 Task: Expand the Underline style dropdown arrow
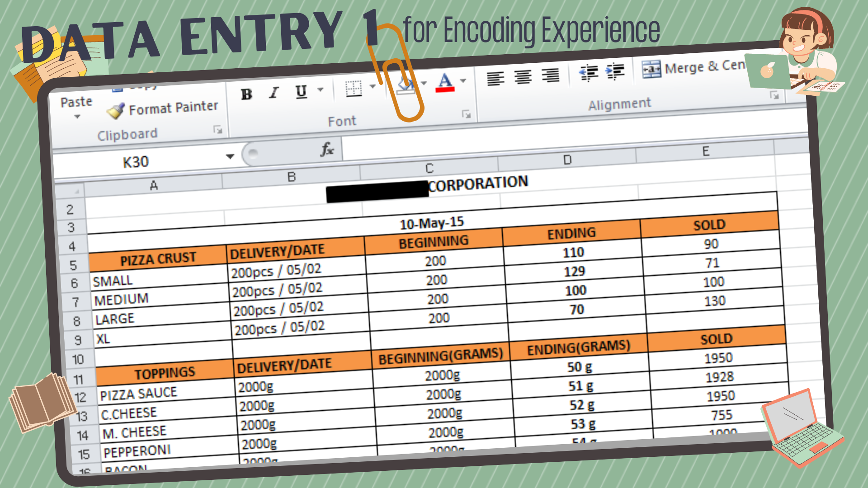[321, 89]
